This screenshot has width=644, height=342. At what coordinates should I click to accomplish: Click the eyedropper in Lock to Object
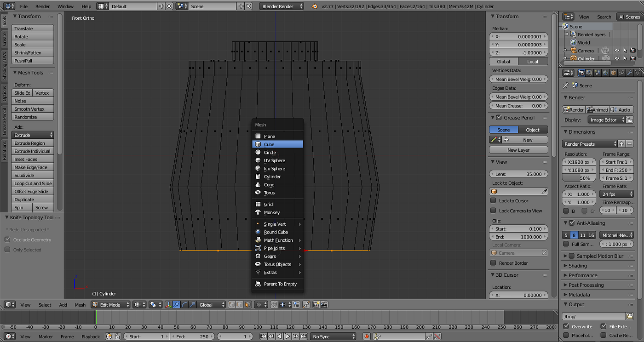[x=544, y=192]
